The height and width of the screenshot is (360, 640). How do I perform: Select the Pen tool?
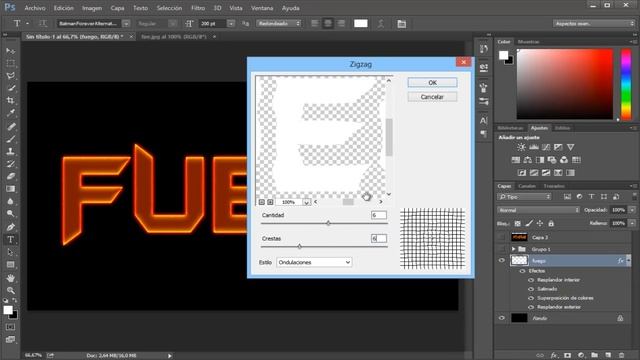(11, 227)
